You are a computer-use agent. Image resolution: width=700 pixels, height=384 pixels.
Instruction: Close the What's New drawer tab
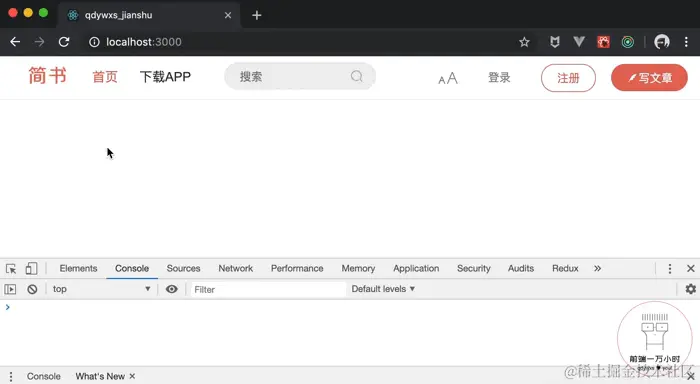tap(132, 376)
